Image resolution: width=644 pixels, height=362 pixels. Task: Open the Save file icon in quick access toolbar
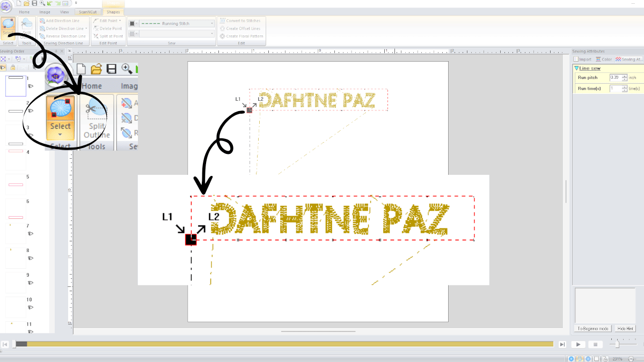tap(34, 4)
